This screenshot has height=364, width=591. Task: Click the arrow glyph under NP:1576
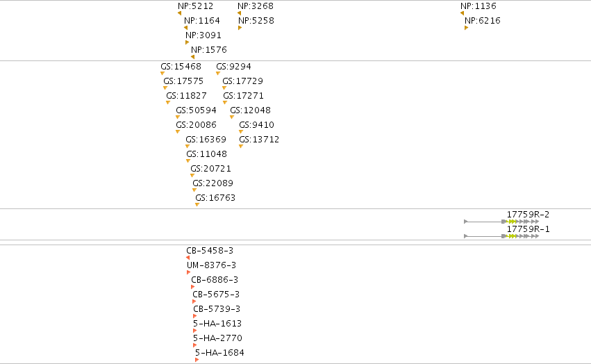coord(192,57)
